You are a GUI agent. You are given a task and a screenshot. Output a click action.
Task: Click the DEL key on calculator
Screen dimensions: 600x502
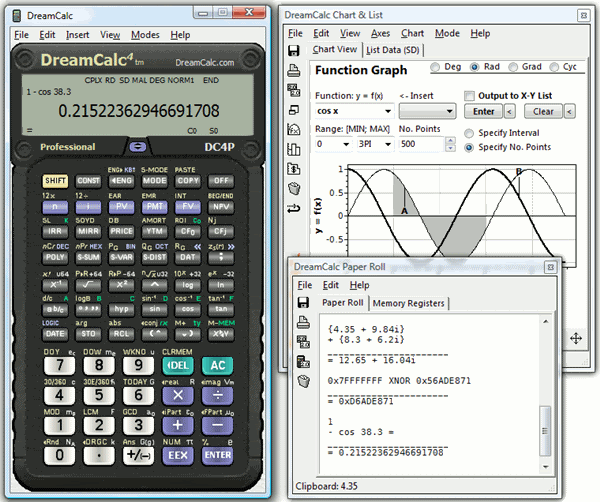click(x=178, y=365)
